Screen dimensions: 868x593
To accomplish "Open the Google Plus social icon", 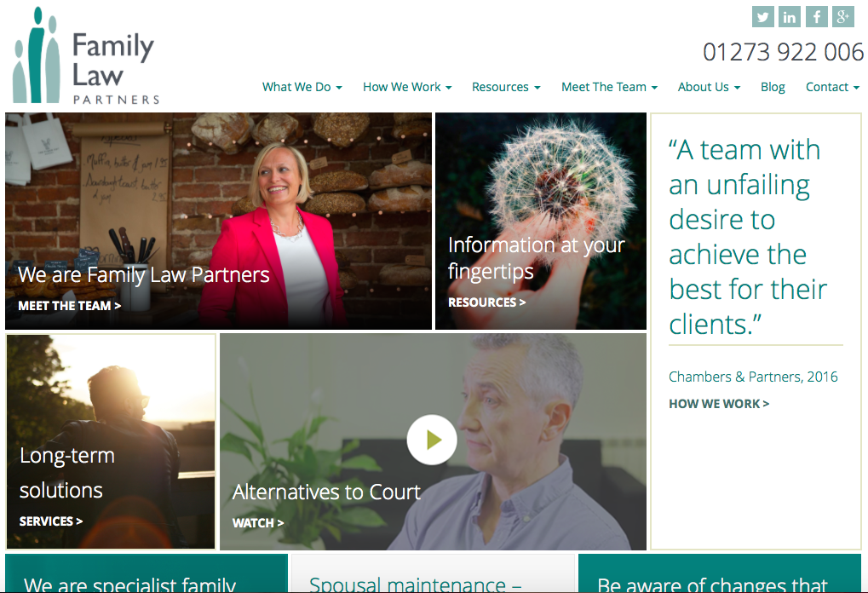I will 843,16.
